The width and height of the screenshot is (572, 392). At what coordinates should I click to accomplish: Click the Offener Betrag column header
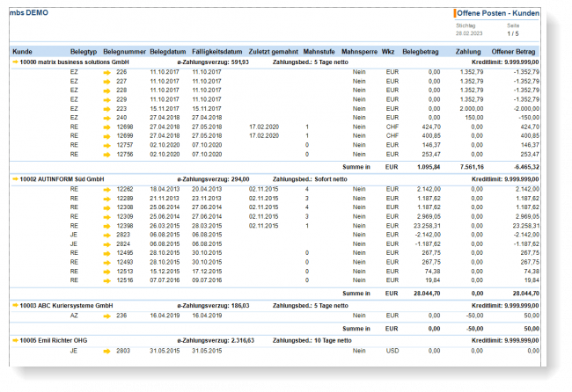512,52
